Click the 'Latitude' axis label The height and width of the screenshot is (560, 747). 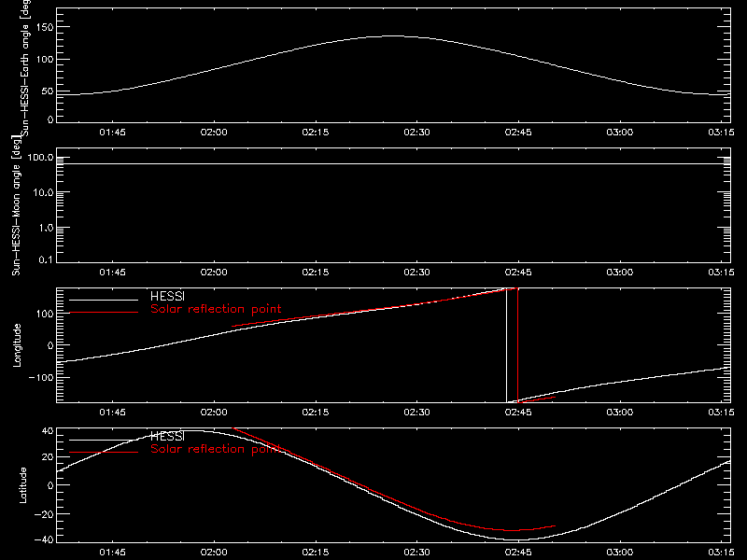click(x=22, y=485)
